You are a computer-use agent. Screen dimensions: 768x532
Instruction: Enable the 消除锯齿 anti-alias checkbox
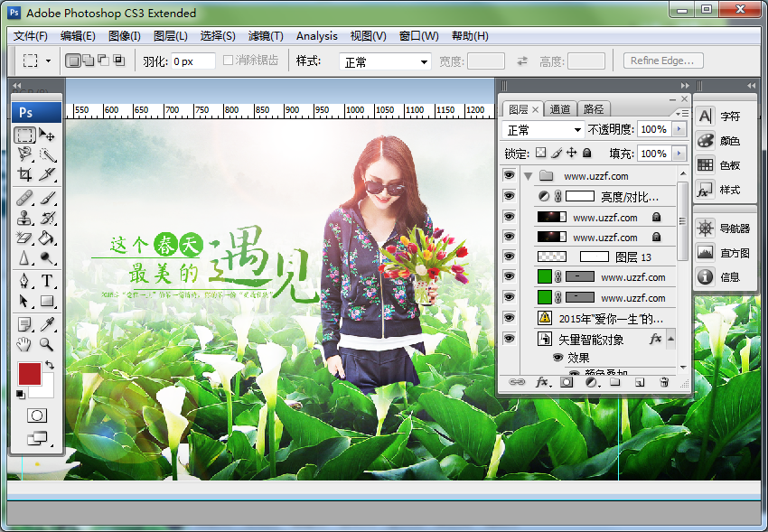coord(229,61)
